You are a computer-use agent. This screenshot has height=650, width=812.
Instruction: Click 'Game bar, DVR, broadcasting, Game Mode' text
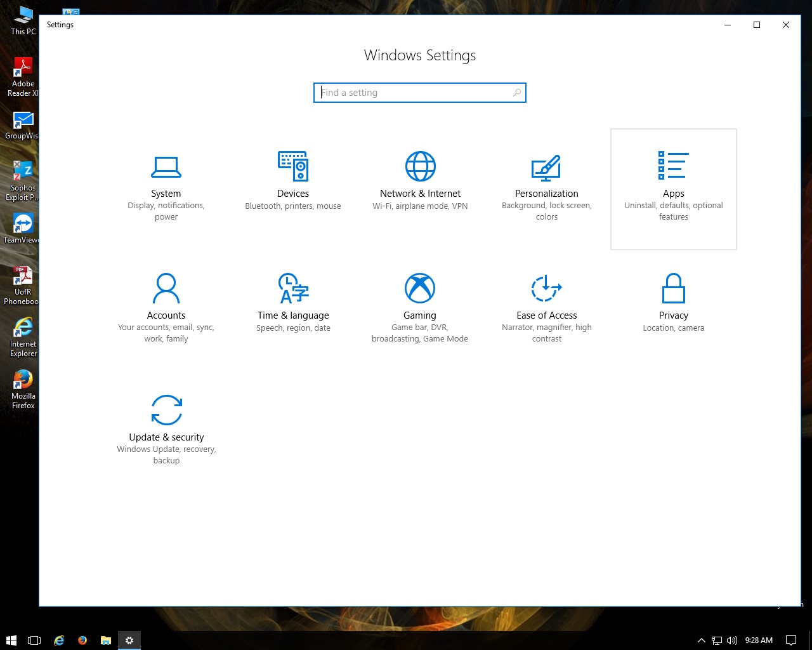click(420, 333)
